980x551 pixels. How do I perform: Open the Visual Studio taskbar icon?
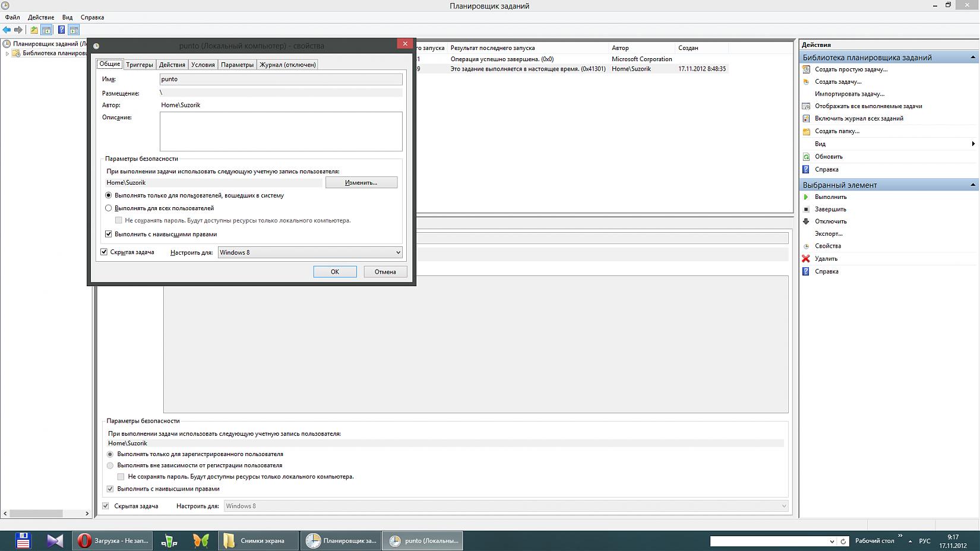pyautogui.click(x=55, y=540)
